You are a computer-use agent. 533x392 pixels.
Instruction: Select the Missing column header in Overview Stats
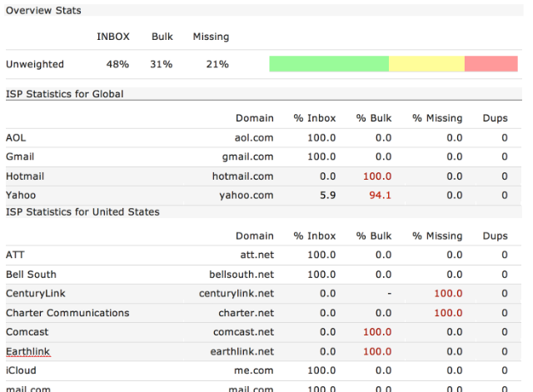(211, 37)
